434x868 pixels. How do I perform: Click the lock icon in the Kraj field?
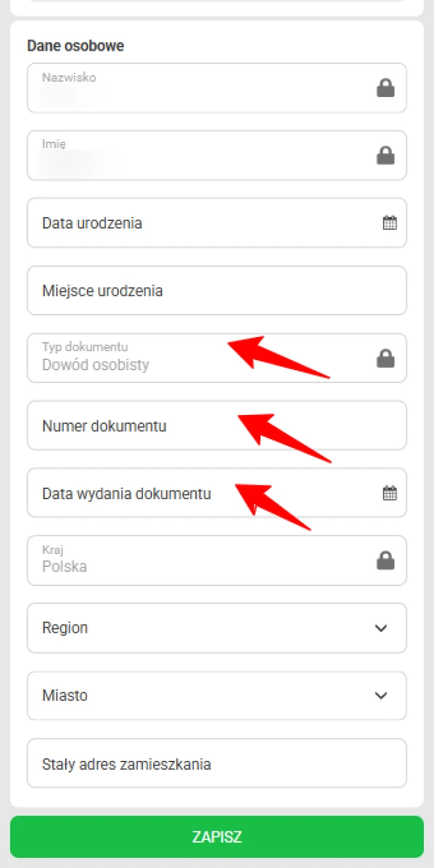(385, 560)
